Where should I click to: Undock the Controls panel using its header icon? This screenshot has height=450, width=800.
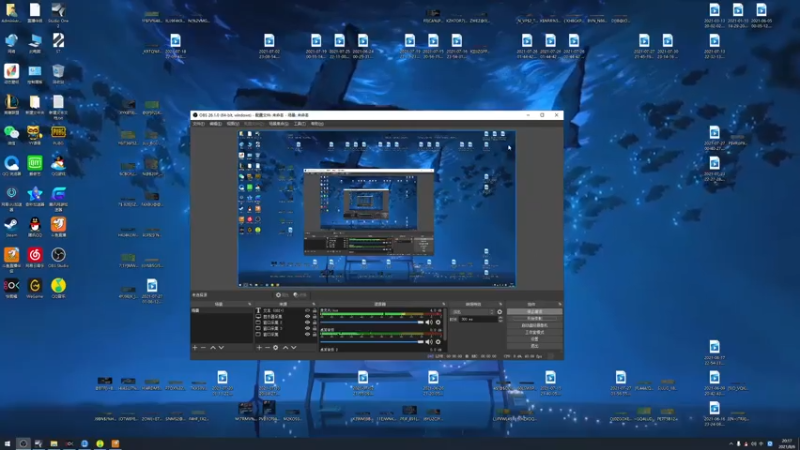pos(560,304)
